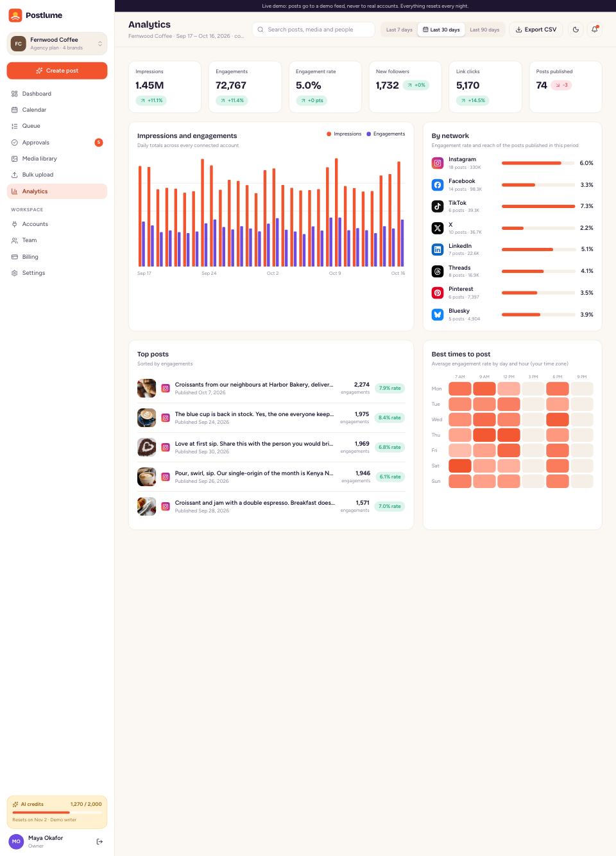Screen dimensions: 616x856
Task: Toggle the Impressions legend item
Action: coord(344,134)
